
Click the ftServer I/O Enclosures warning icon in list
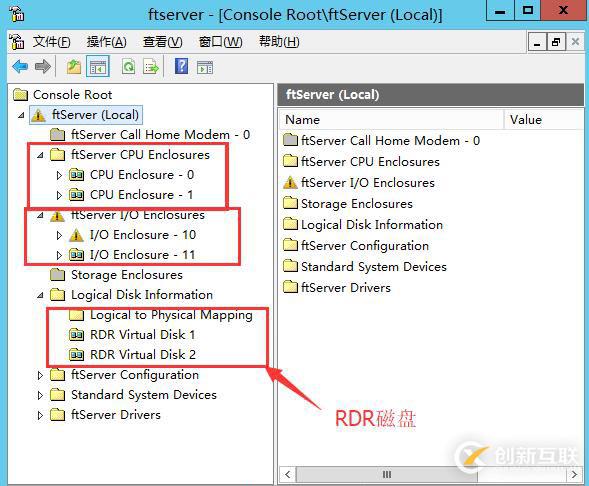point(290,183)
